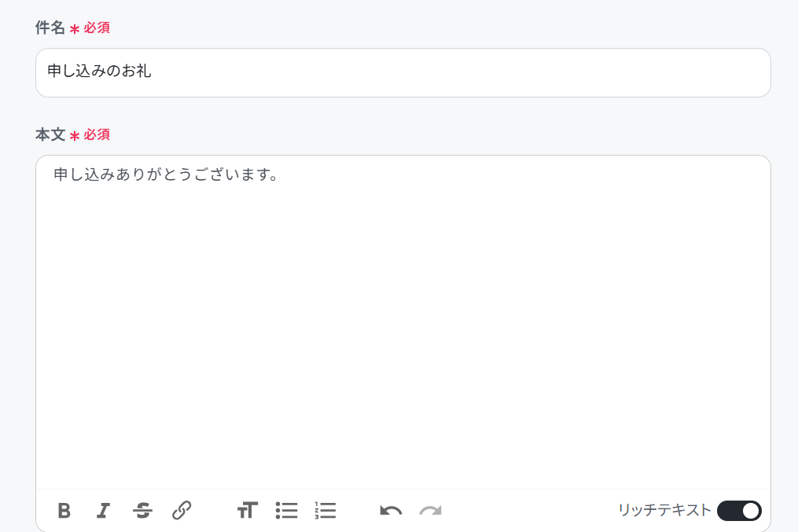
Task: Click the red asterisk next to 本文
Action: pos(75,136)
